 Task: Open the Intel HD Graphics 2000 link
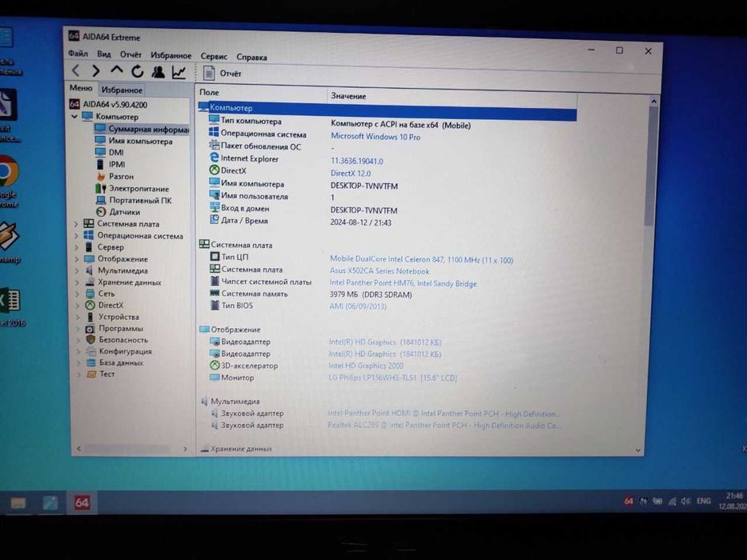click(366, 366)
